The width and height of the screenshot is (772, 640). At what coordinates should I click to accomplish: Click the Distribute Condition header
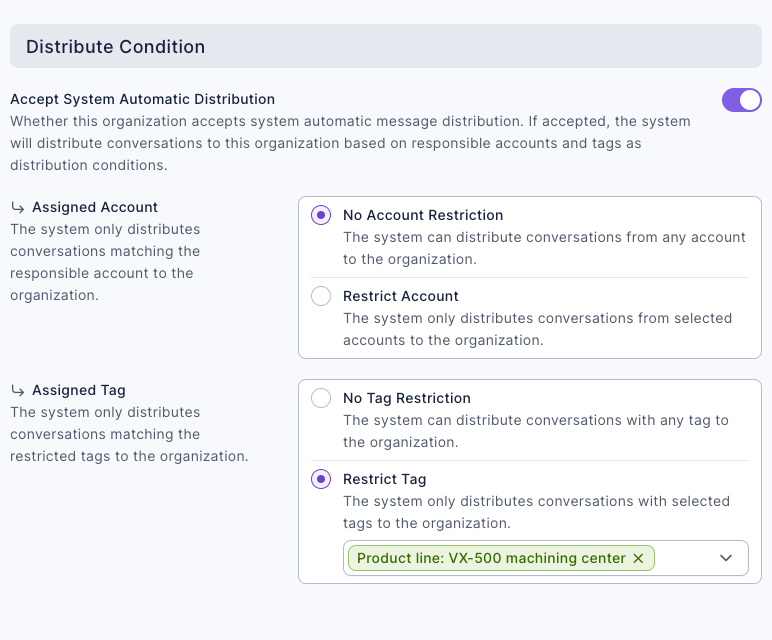pos(386,46)
